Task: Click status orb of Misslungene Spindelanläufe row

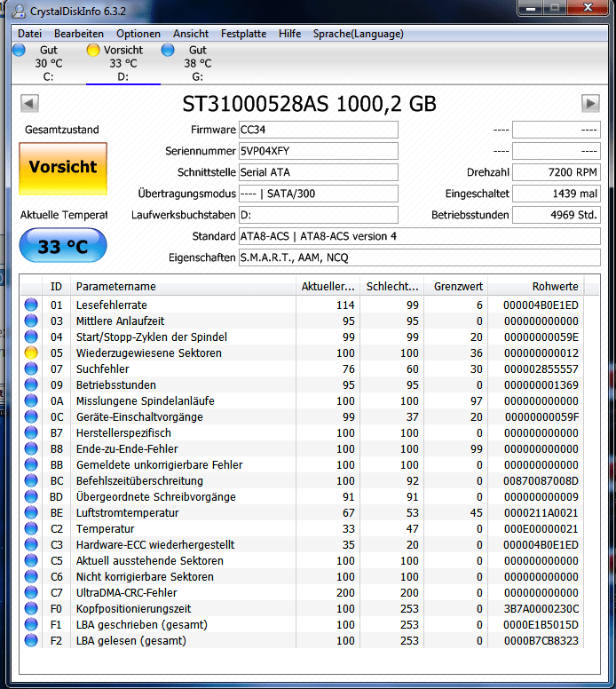Action: (31, 400)
